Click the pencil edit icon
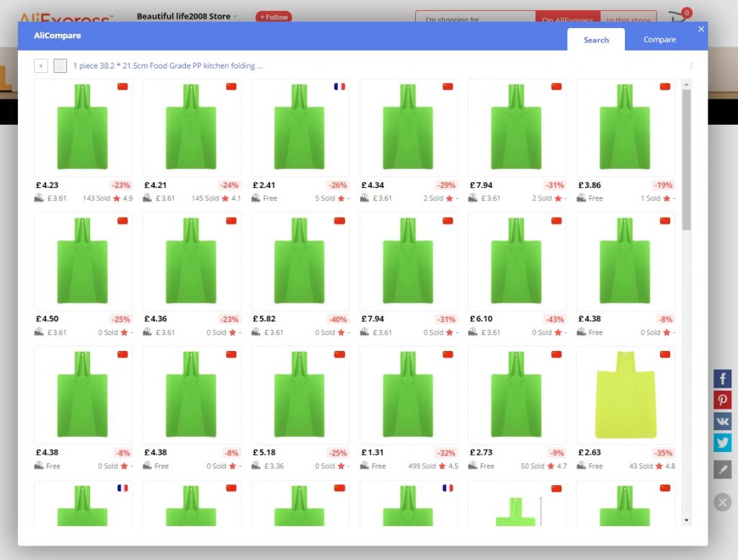This screenshot has width=738, height=560. tap(722, 469)
